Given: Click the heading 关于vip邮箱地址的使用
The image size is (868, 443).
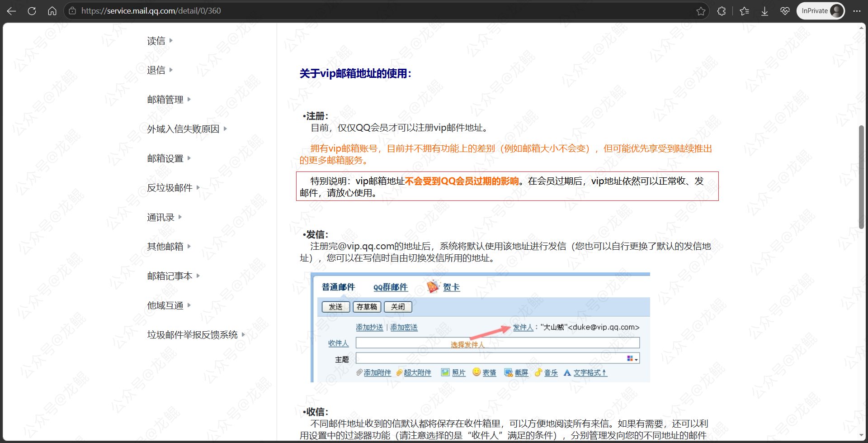Looking at the screenshot, I should point(355,73).
